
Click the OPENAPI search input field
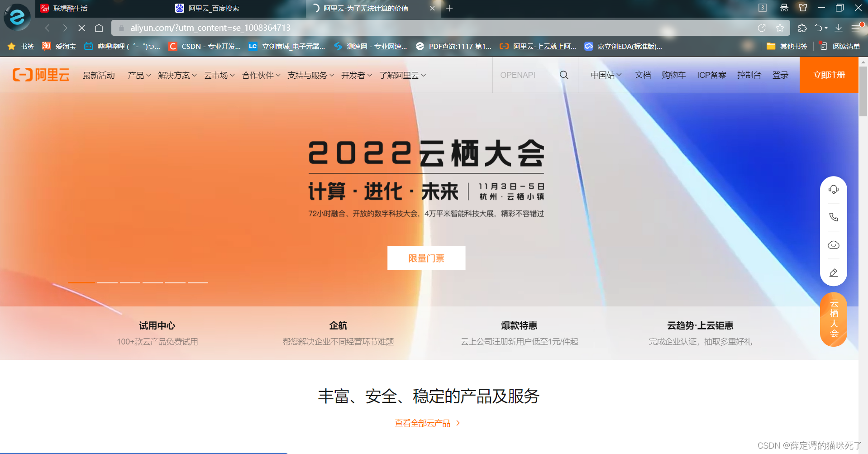point(525,75)
